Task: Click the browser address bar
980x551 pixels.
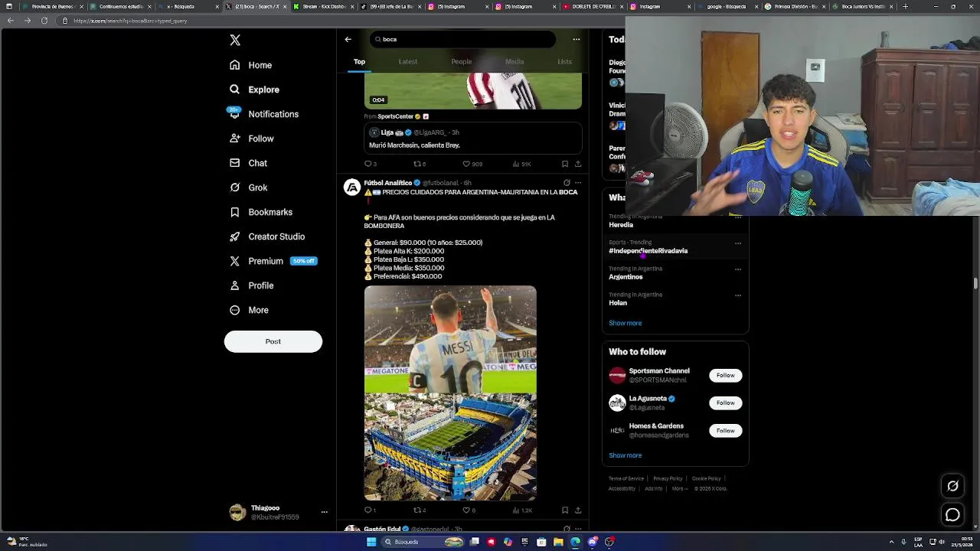Action: pyautogui.click(x=490, y=21)
